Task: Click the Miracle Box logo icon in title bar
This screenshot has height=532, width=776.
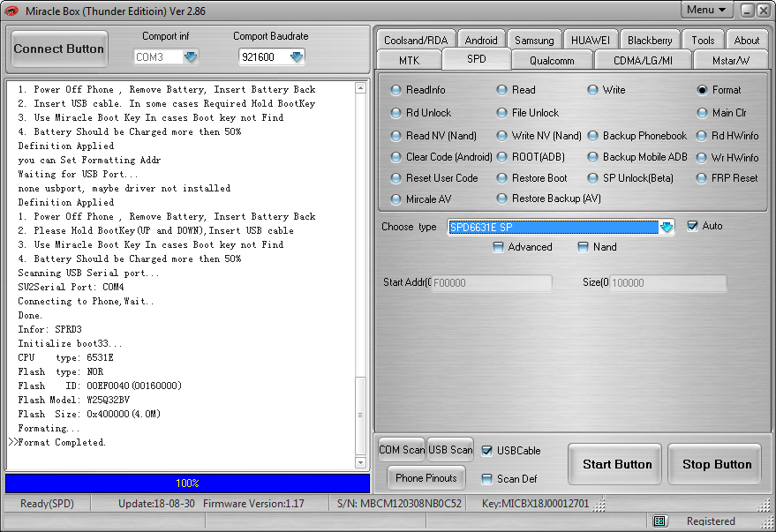Action: (11, 11)
